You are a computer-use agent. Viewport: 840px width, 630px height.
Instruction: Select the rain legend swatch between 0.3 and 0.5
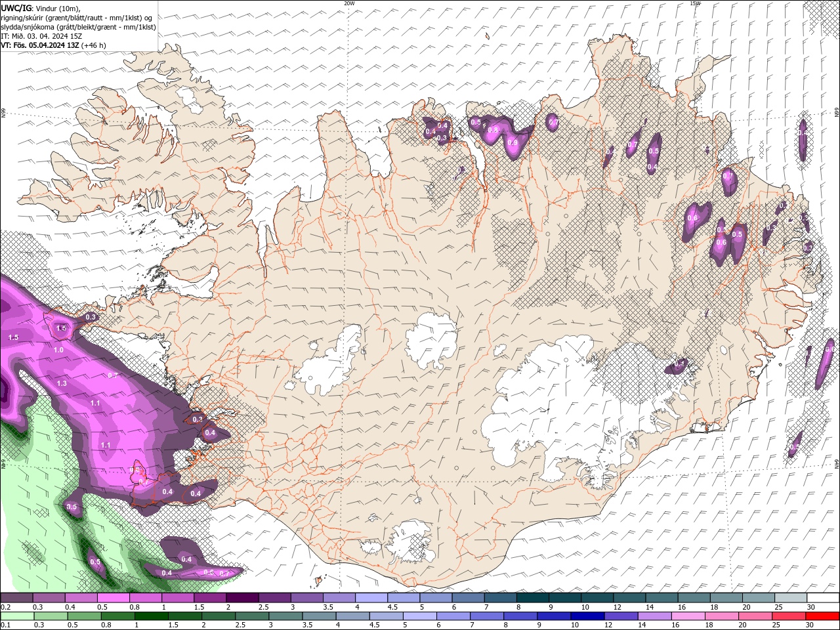click(51, 616)
